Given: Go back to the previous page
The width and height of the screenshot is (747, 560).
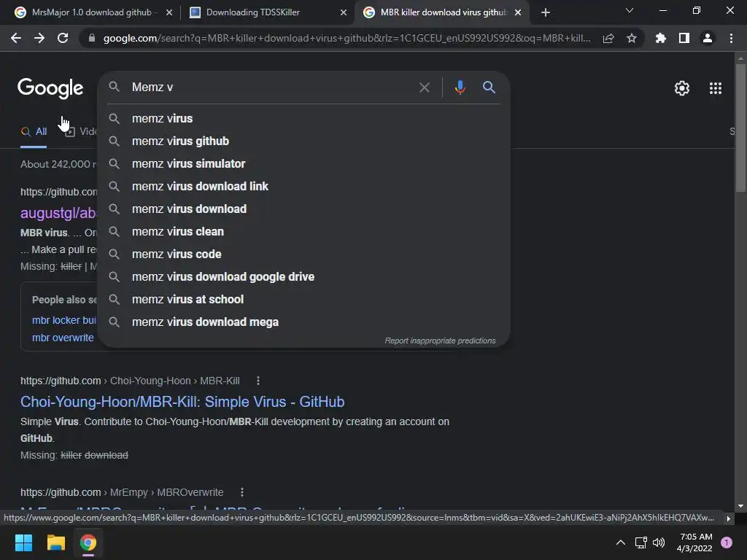Looking at the screenshot, I should (16, 38).
